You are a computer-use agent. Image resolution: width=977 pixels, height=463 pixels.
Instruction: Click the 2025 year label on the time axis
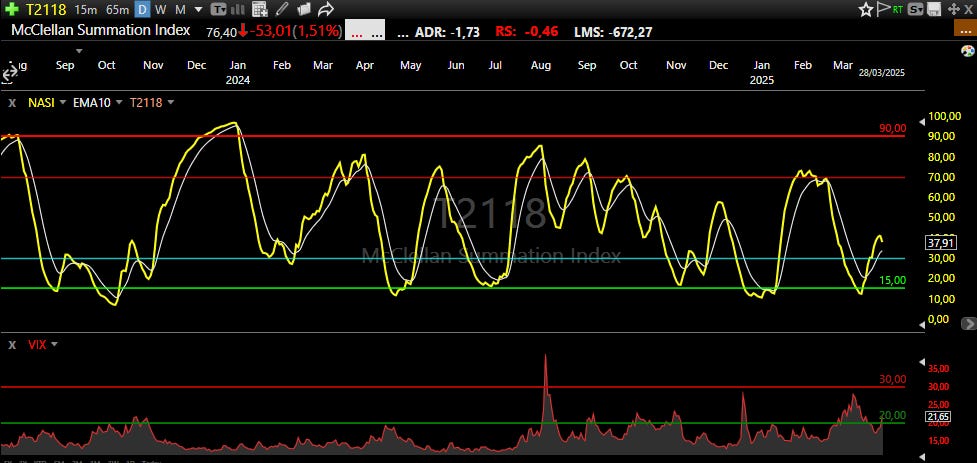(761, 80)
